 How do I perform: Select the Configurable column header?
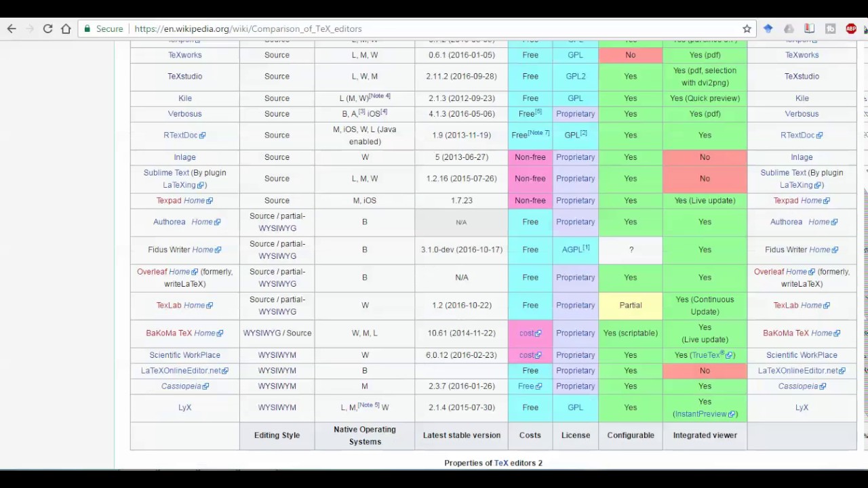[x=631, y=435]
